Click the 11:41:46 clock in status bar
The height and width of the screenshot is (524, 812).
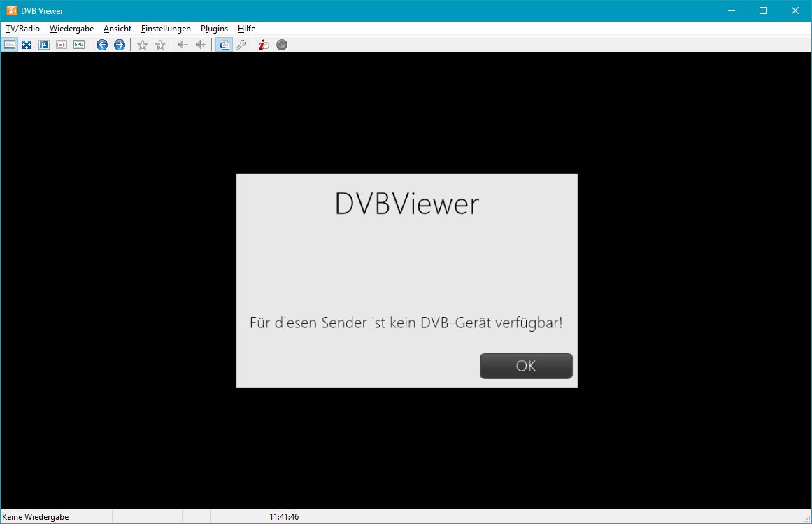tap(284, 517)
